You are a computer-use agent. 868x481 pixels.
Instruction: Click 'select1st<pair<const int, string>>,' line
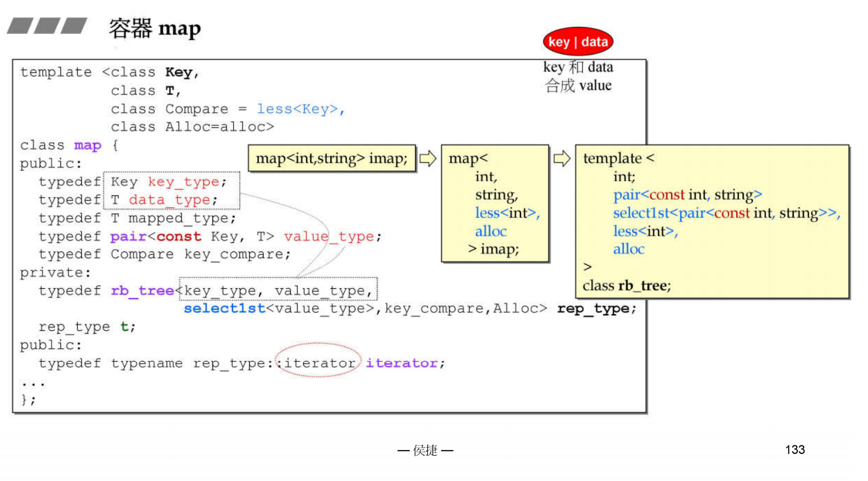tap(726, 213)
